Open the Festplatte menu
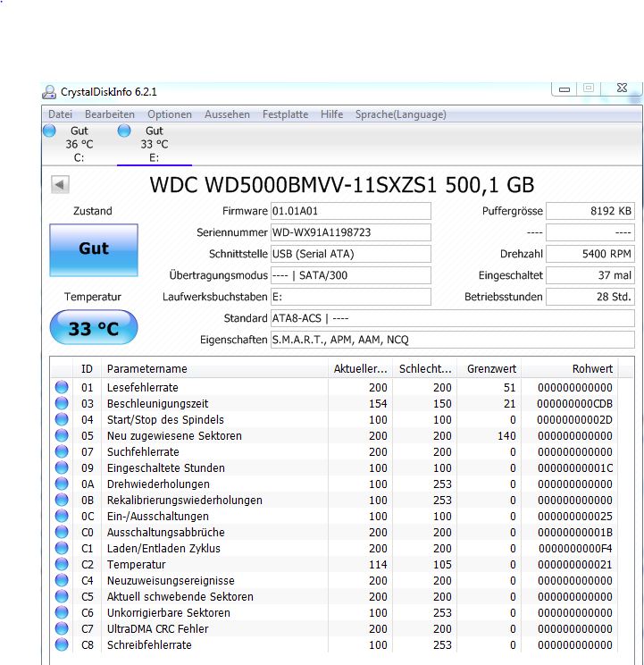Viewport: 644px width, 665px height. [x=285, y=114]
